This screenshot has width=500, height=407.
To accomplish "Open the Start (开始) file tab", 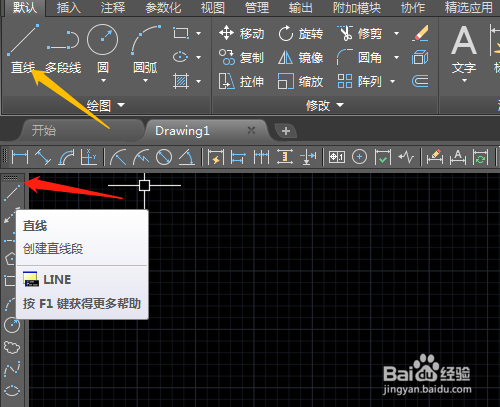I will (44, 130).
